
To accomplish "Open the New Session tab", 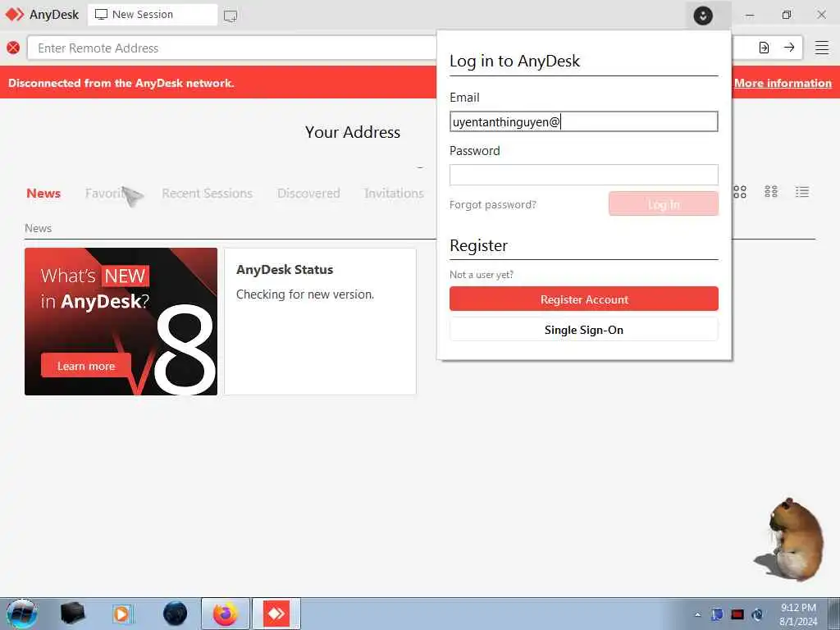I will pos(152,15).
